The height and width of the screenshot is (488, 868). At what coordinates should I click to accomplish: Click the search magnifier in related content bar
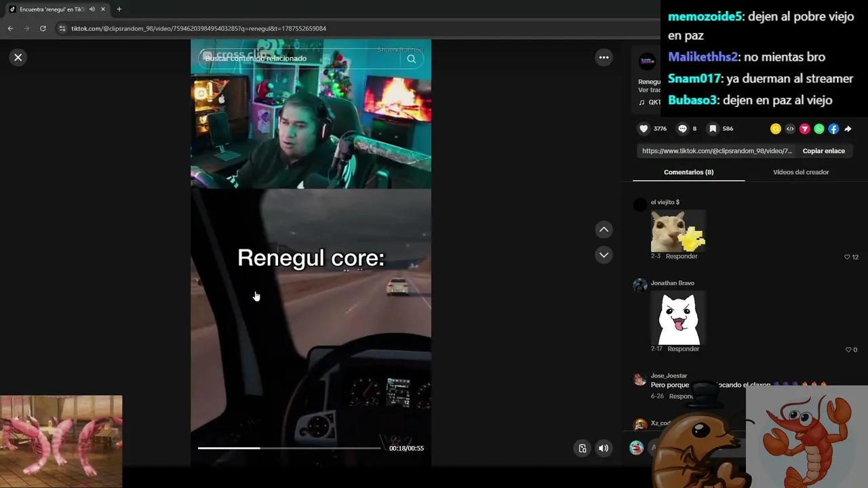(411, 58)
